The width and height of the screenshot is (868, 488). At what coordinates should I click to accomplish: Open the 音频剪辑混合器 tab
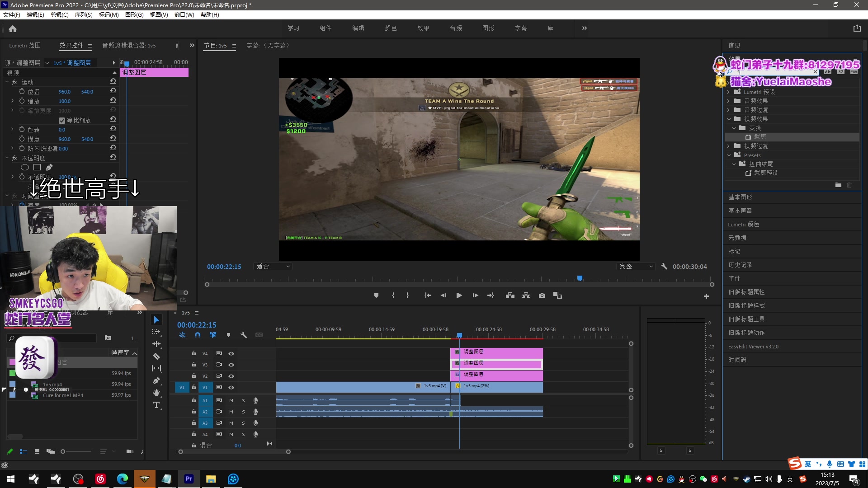click(129, 46)
